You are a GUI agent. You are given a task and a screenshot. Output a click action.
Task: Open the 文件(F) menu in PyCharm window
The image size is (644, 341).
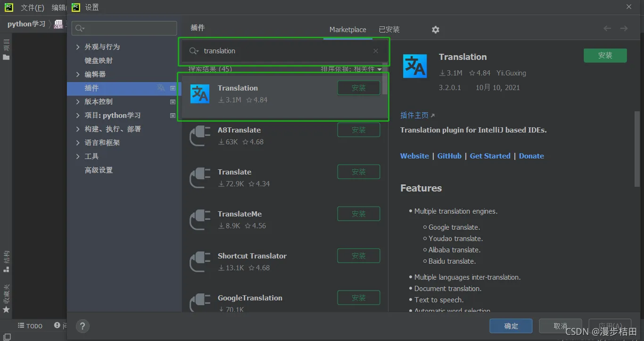click(33, 8)
